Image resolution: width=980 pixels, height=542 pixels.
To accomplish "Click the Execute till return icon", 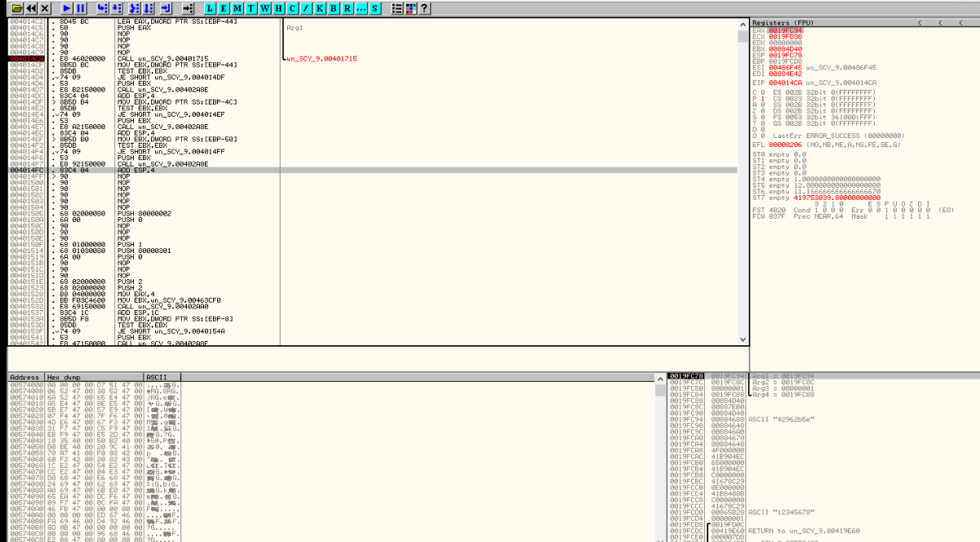I will coord(165,8).
